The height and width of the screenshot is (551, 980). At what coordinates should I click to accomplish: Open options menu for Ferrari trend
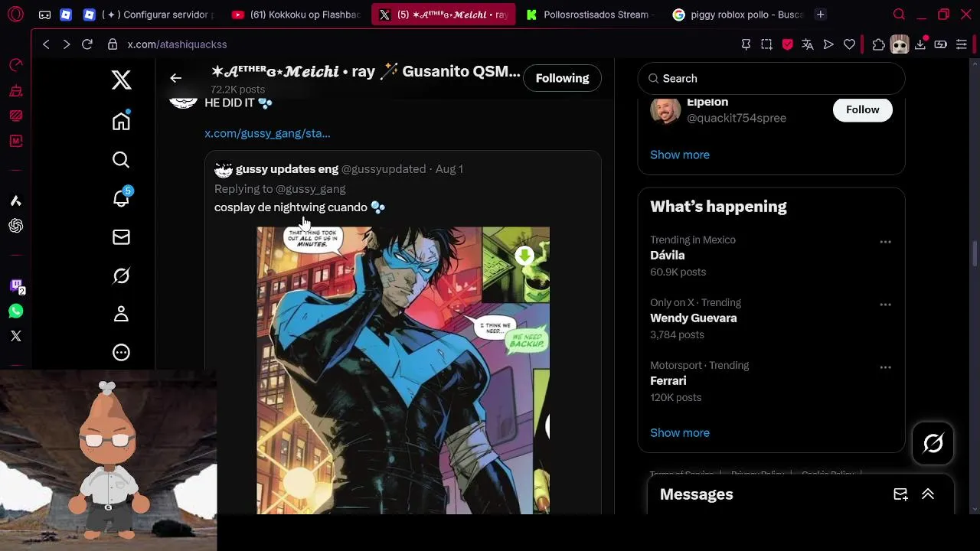point(885,367)
